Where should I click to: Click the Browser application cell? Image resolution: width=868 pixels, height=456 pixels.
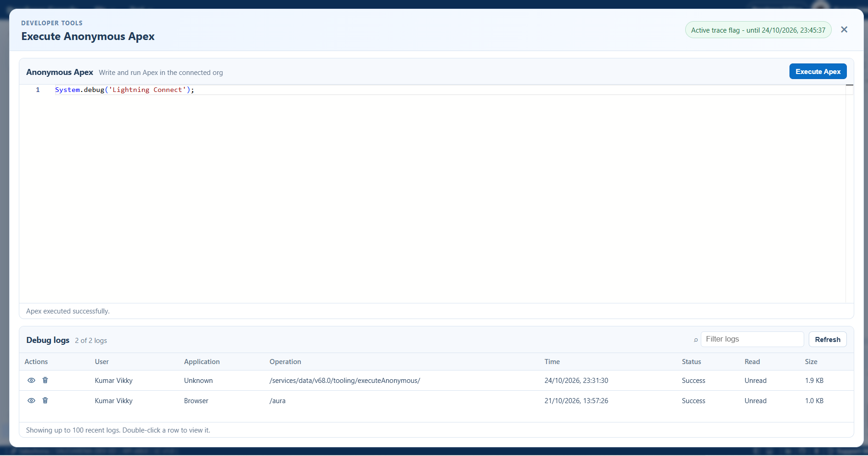click(196, 401)
